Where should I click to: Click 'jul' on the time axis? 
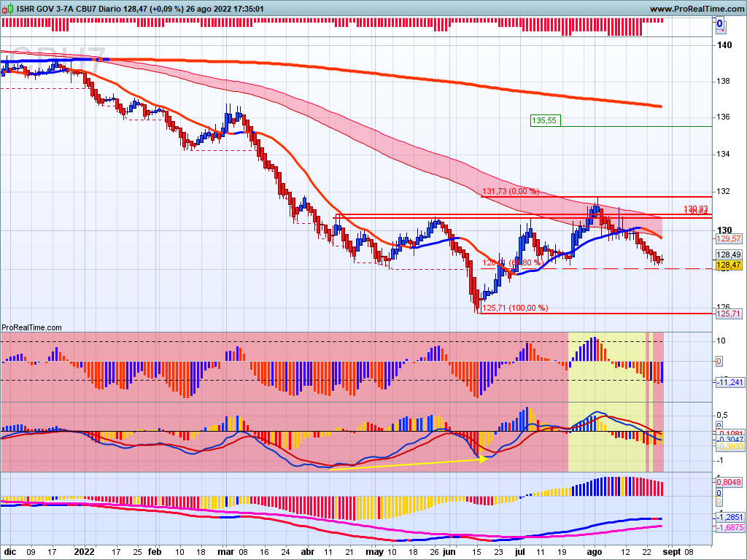coord(519,552)
